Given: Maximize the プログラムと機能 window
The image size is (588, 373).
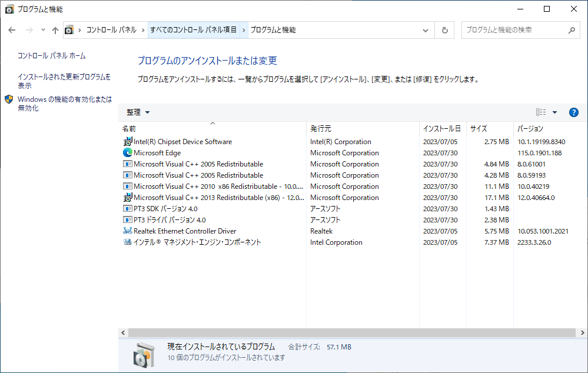Looking at the screenshot, I should [x=547, y=9].
